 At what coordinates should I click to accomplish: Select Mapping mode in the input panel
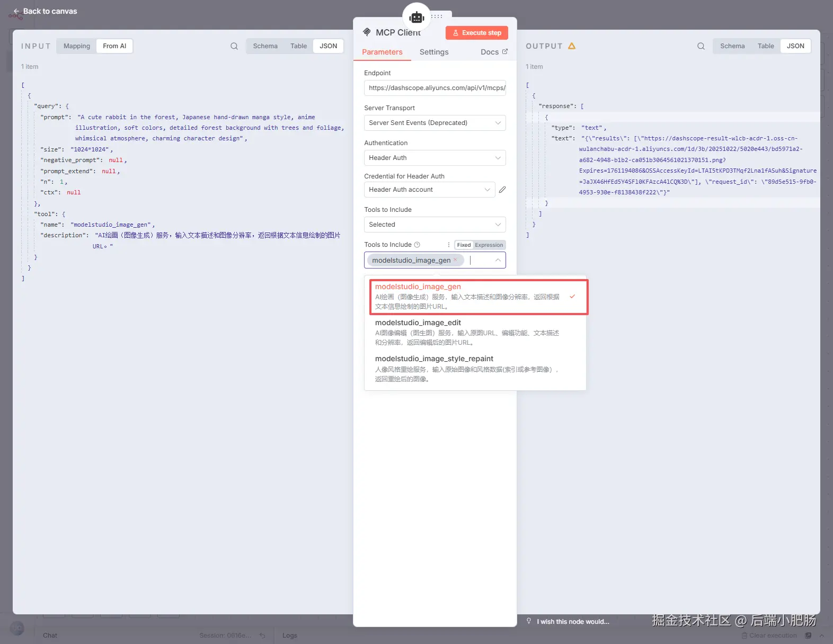77,46
